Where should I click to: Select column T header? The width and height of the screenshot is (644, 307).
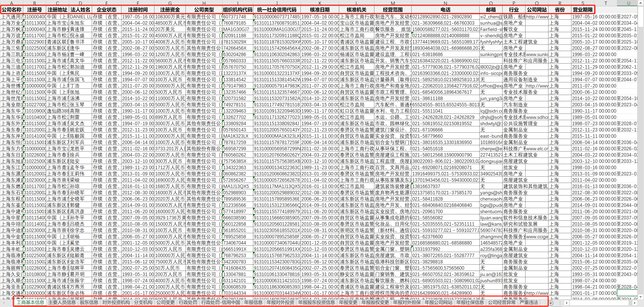tap(606, 3)
